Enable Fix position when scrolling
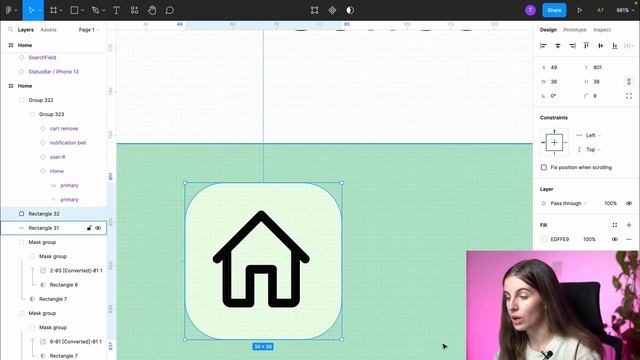 [x=544, y=167]
